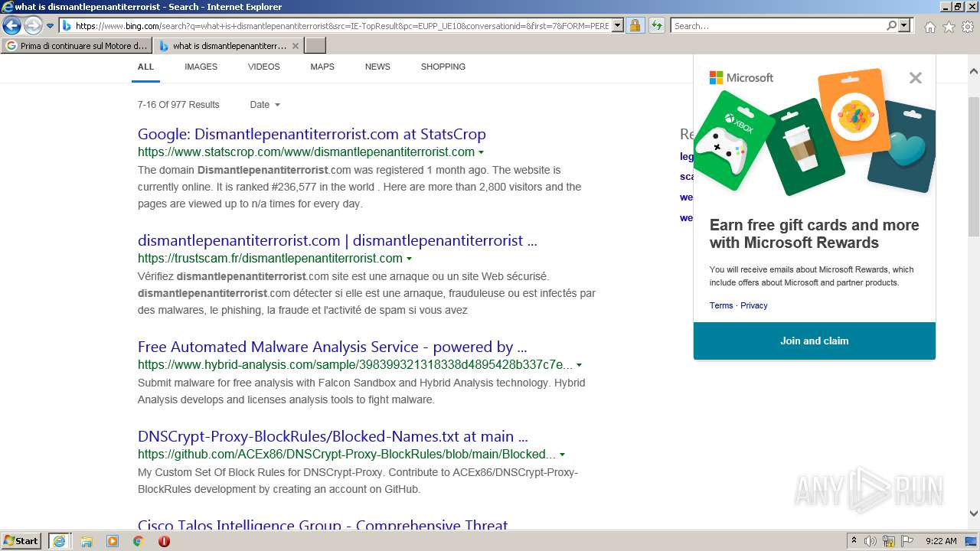Open the Cisco Talos Intelligence Group result
This screenshot has height=551, width=980.
tap(322, 525)
